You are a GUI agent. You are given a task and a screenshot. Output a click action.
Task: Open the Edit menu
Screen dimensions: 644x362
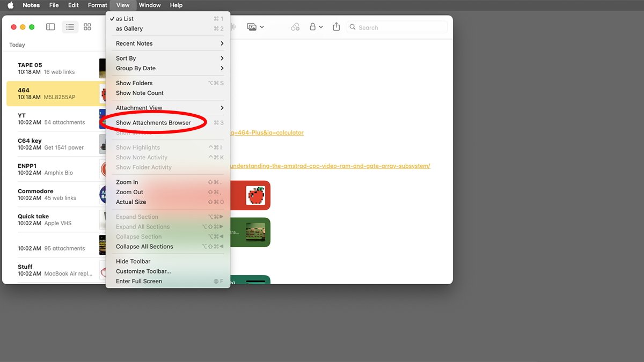(74, 5)
